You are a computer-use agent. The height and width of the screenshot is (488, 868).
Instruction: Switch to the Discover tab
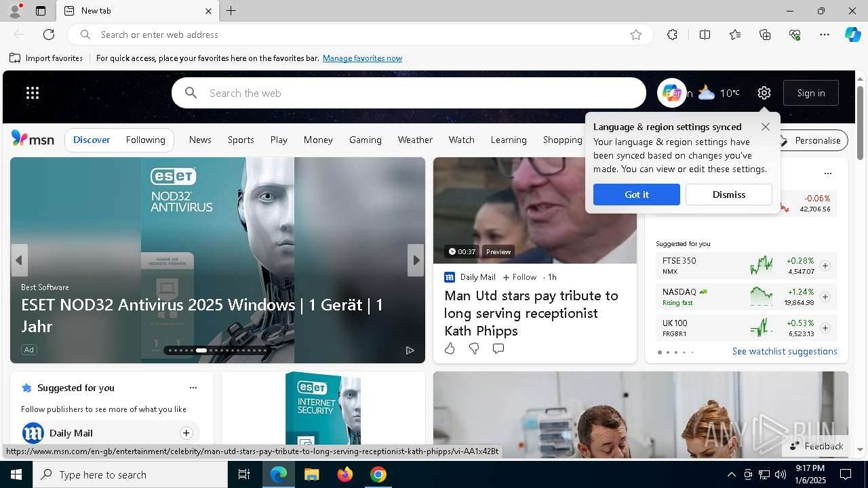[92, 140]
